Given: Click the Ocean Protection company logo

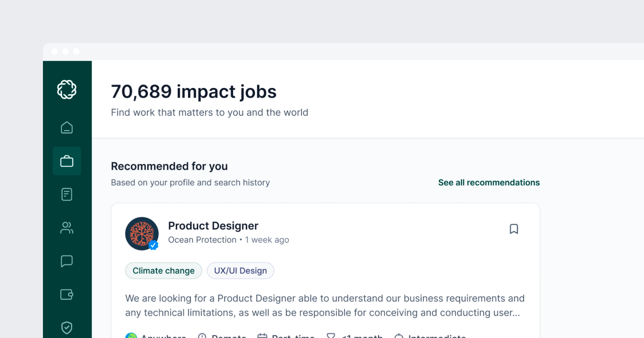Looking at the screenshot, I should tap(142, 234).
